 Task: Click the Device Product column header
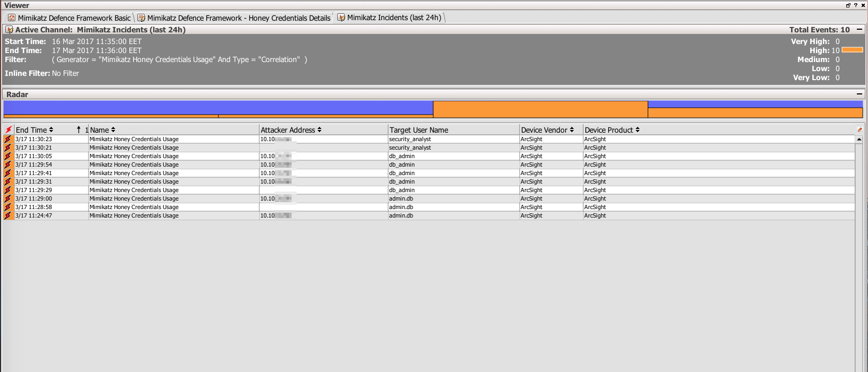[608, 130]
